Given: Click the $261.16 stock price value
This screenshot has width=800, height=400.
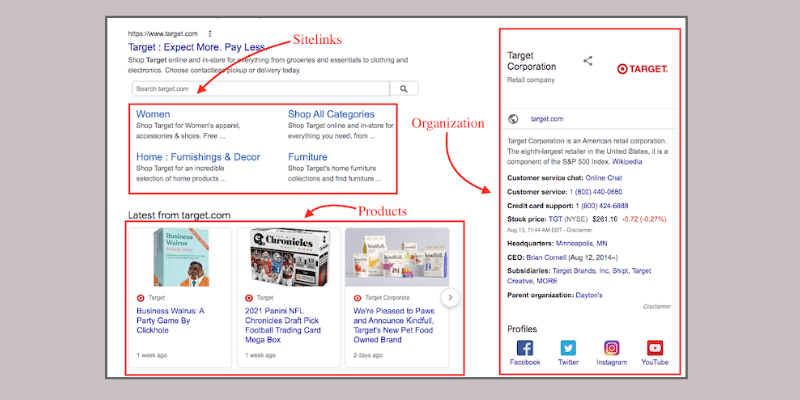Looking at the screenshot, I should click(x=605, y=219).
